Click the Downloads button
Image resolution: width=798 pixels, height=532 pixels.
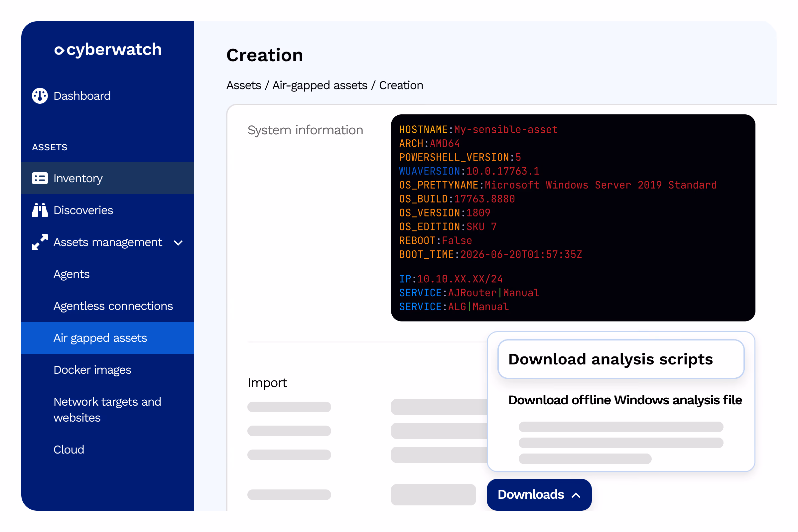[x=539, y=495]
